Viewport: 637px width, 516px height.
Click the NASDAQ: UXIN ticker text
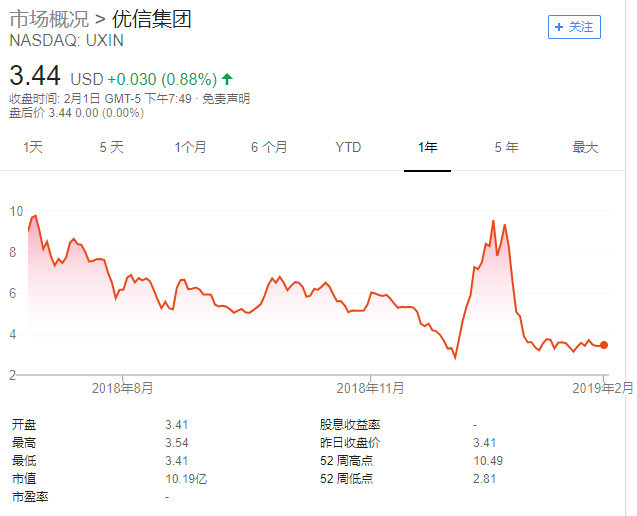[67, 41]
